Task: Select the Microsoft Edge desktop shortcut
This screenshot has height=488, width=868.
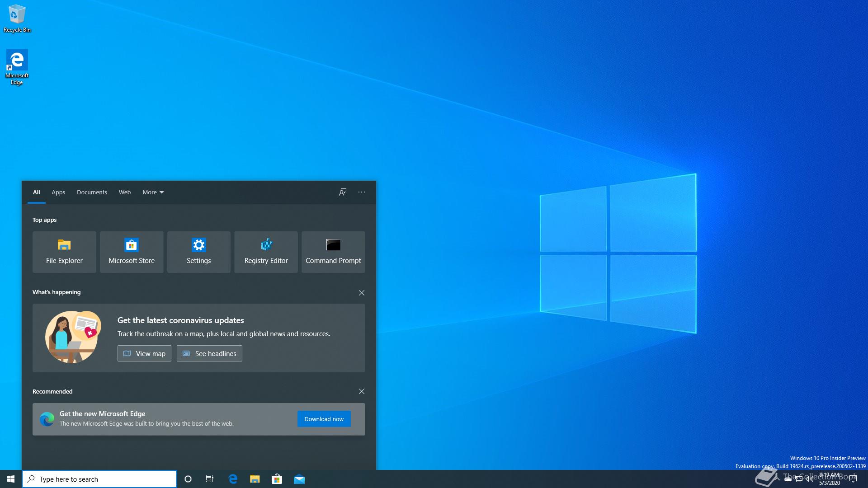Action: (x=17, y=67)
